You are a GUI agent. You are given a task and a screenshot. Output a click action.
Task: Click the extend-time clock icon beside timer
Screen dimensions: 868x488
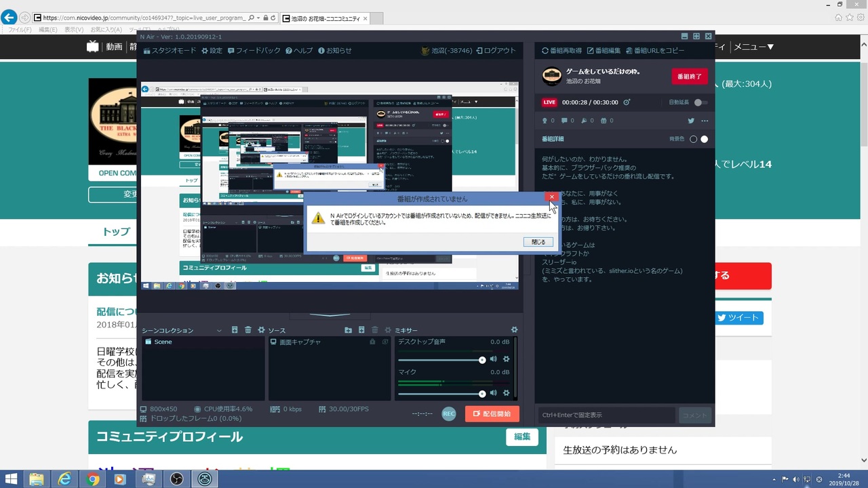click(x=627, y=102)
